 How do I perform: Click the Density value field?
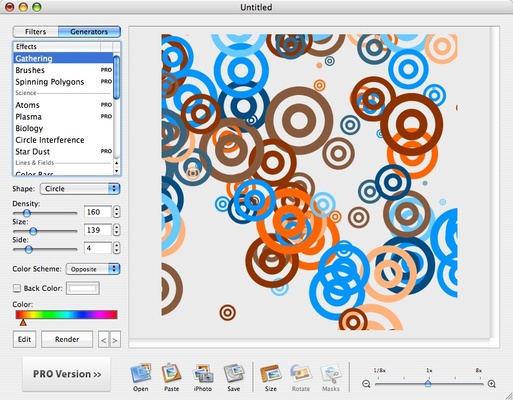[x=98, y=212]
